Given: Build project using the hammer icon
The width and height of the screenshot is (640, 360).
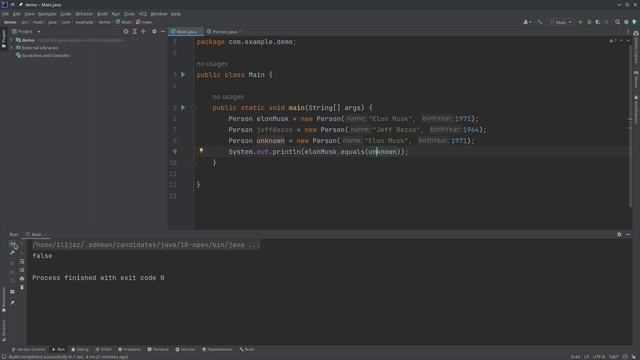Looking at the screenshot, I should 540,22.
